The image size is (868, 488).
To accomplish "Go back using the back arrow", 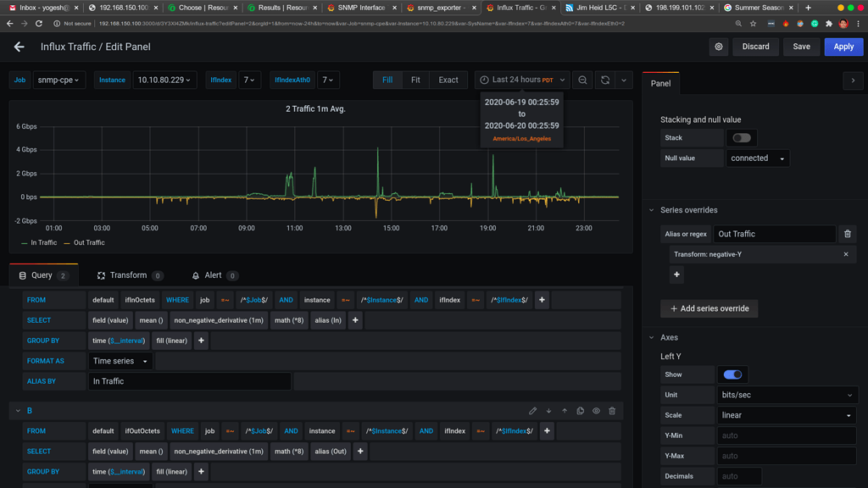I will point(19,47).
